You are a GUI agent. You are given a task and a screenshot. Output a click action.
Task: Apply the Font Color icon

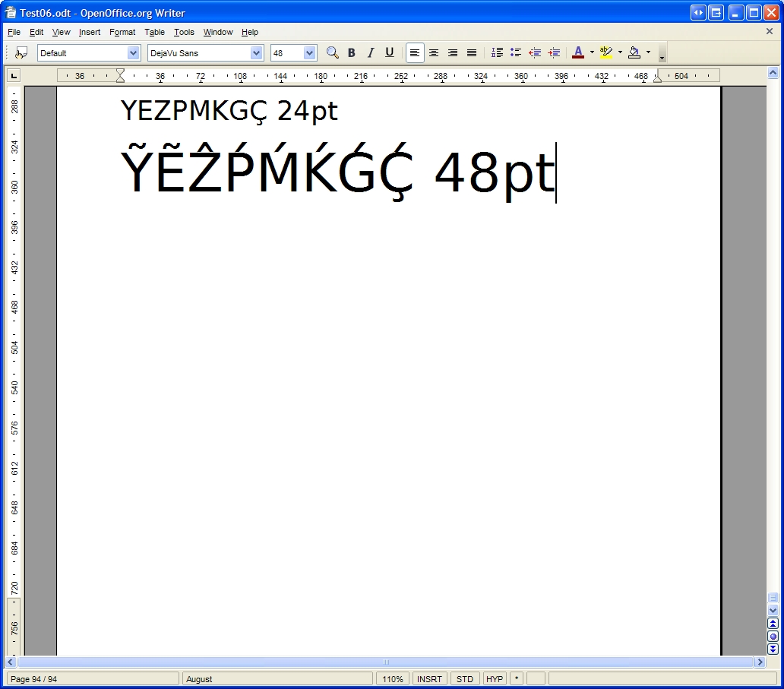click(x=578, y=52)
